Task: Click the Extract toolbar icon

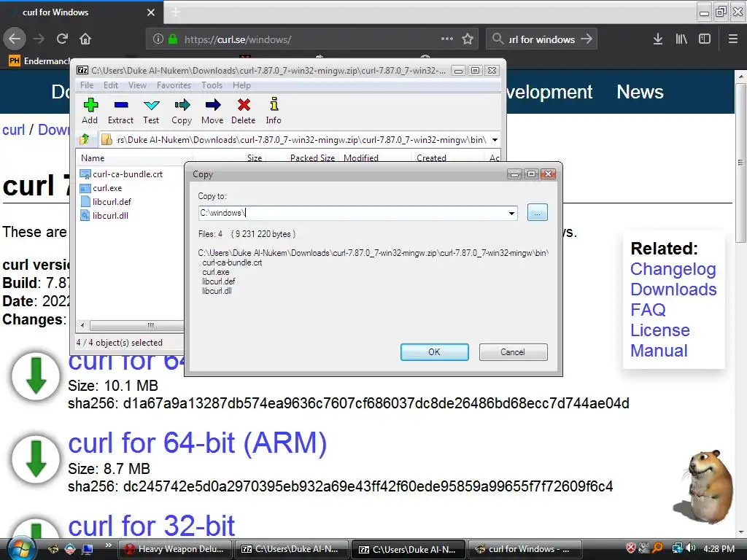Action: [x=120, y=111]
